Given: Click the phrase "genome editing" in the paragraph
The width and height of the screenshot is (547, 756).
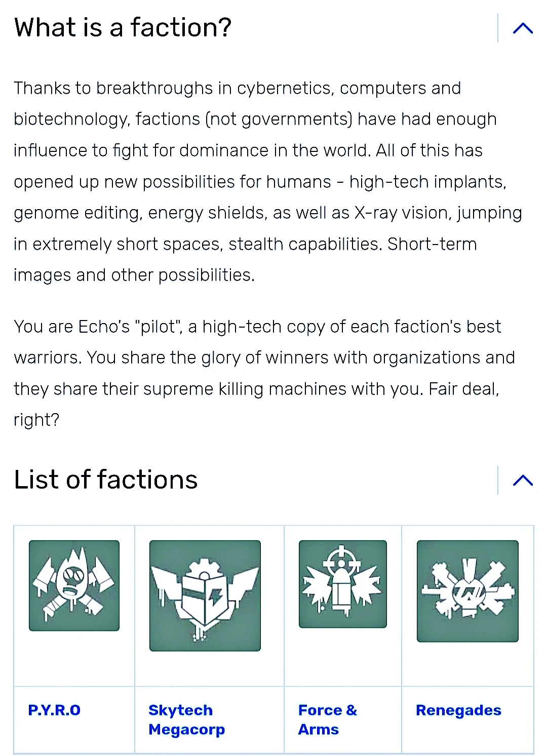Looking at the screenshot, I should pyautogui.click(x=76, y=213).
